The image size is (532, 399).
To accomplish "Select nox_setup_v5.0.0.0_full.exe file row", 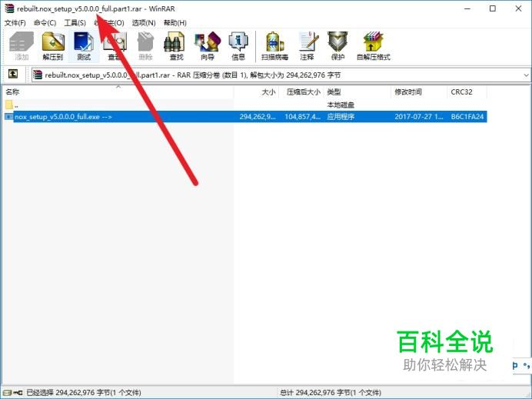I will [245, 117].
